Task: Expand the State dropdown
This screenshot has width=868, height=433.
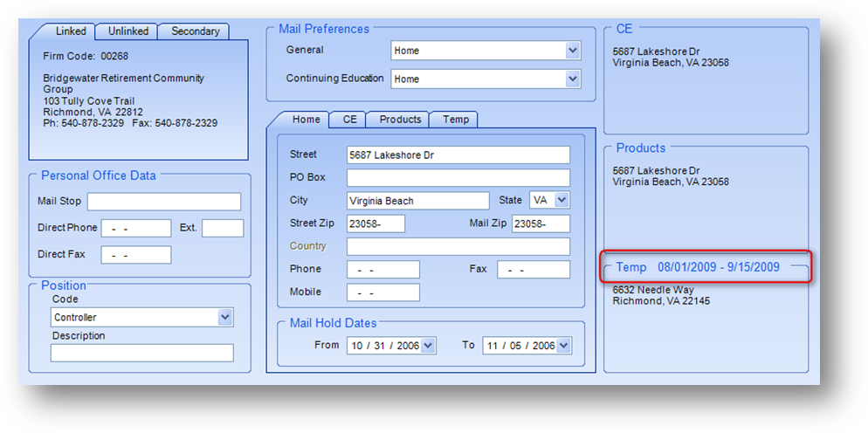Action: pyautogui.click(x=561, y=201)
